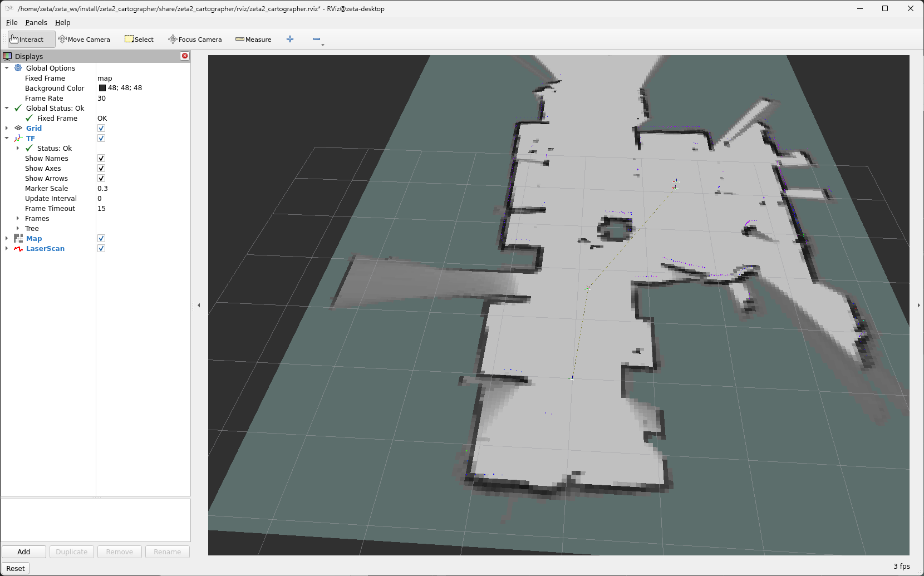Select the 'Frame Rate' property label
This screenshot has width=924, height=576.
pyautogui.click(x=44, y=98)
